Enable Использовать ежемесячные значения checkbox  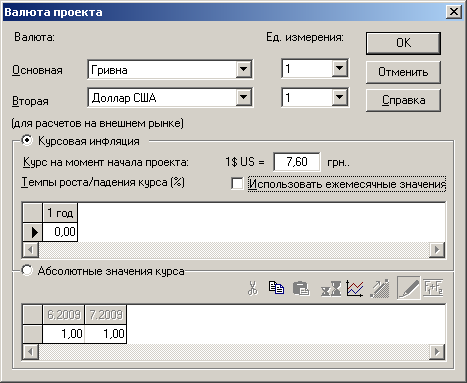237,184
